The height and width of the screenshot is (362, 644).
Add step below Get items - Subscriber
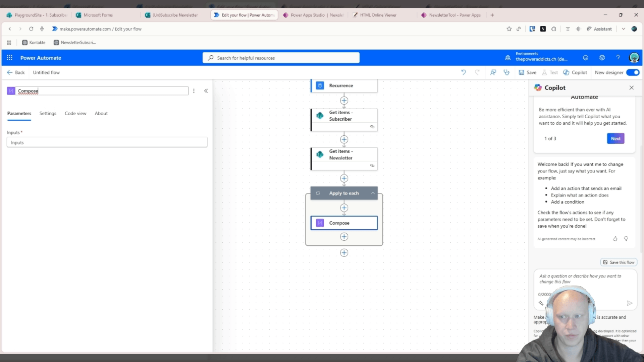click(x=344, y=139)
